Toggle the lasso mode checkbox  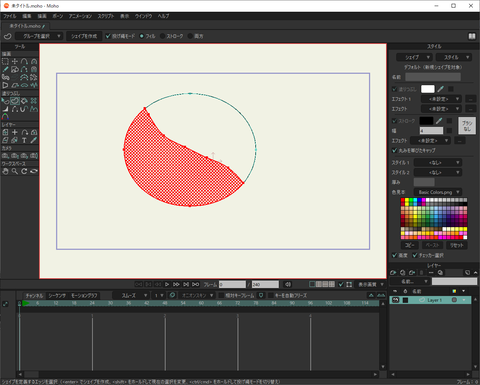(x=108, y=36)
